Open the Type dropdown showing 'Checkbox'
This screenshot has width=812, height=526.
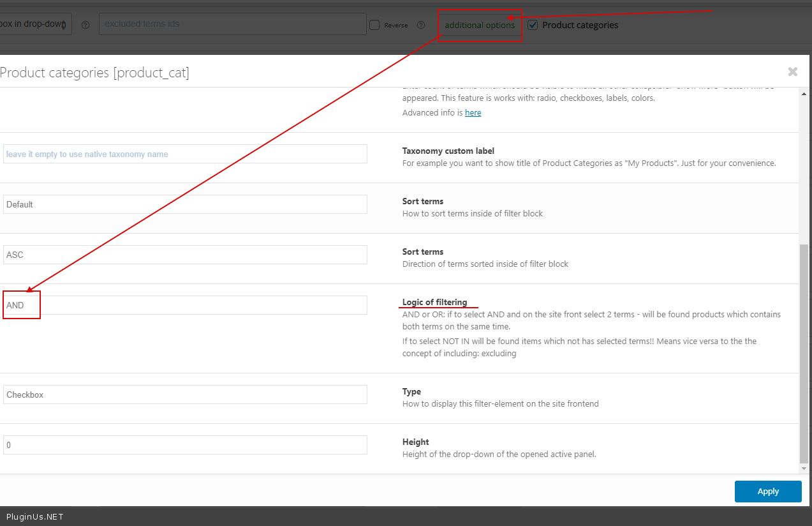(x=185, y=395)
